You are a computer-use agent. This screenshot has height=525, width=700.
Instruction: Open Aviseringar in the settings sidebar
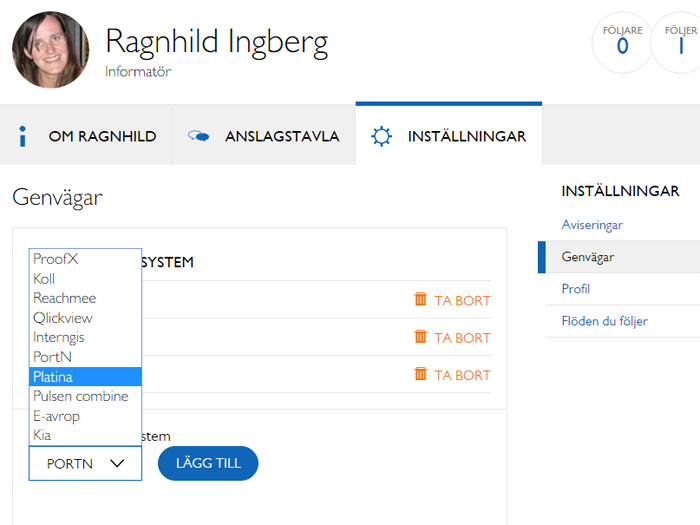click(x=592, y=225)
